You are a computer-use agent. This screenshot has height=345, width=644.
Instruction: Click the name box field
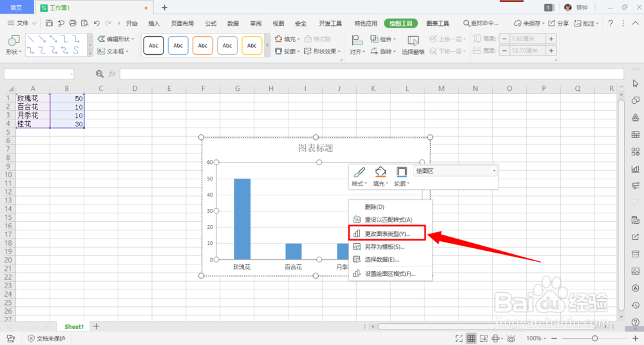39,74
